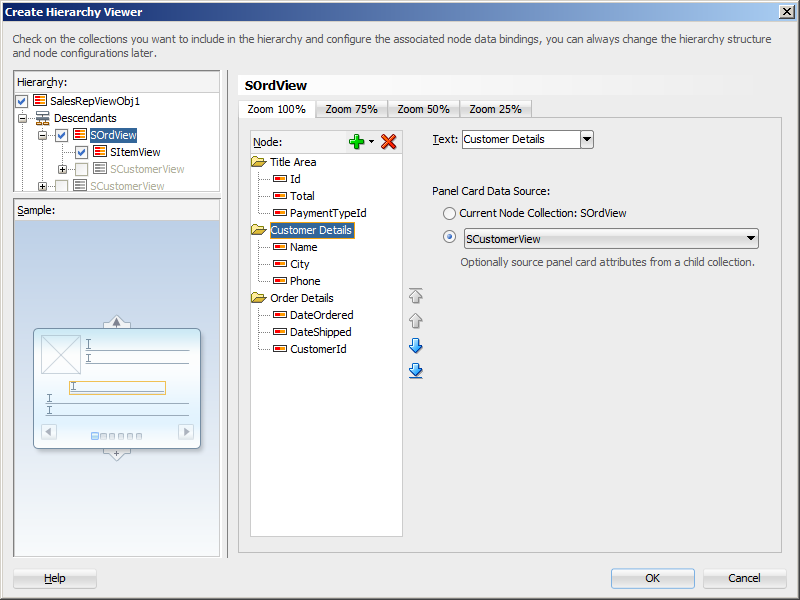Click the attribute icon beside Name
The height and width of the screenshot is (600, 800).
(x=280, y=247)
